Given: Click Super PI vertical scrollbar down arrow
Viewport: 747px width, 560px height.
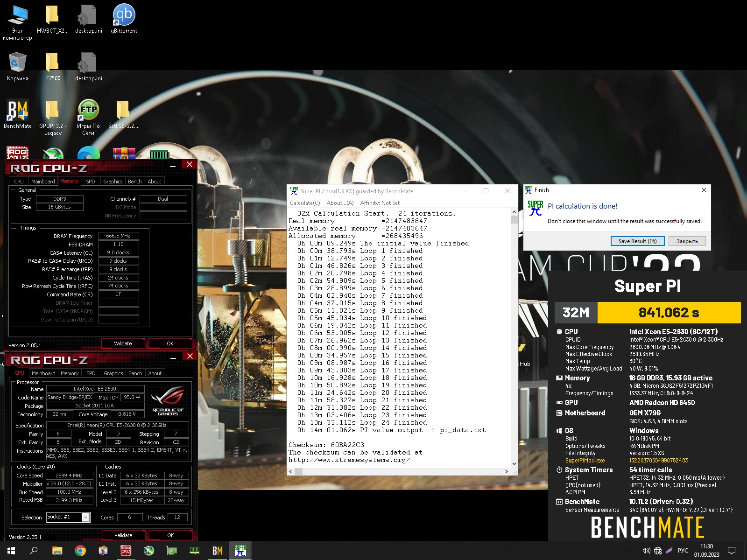Looking at the screenshot, I should 514,464.
